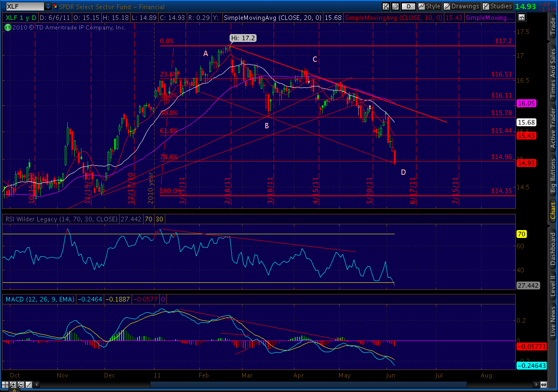
Task: Open the Drawings menu
Action: [x=461, y=6]
